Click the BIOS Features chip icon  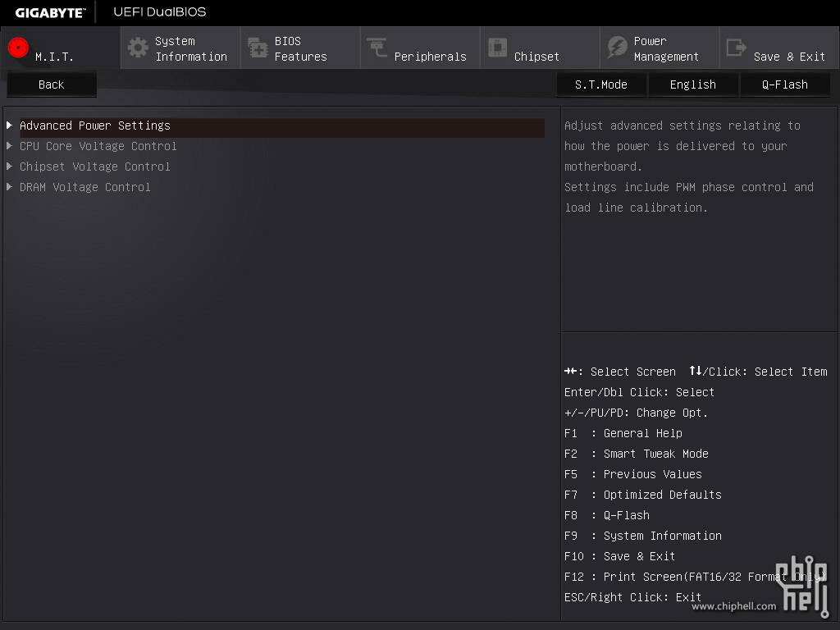click(x=258, y=48)
